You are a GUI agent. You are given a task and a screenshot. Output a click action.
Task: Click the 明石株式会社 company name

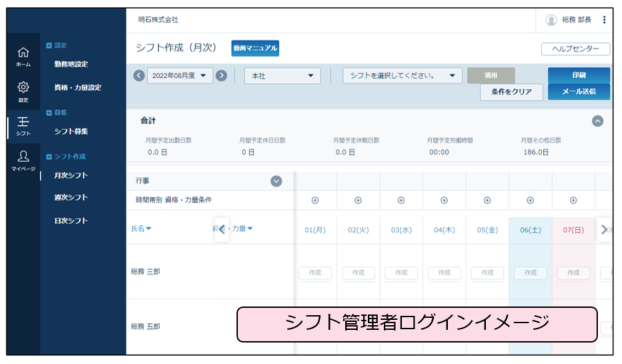[x=158, y=20]
